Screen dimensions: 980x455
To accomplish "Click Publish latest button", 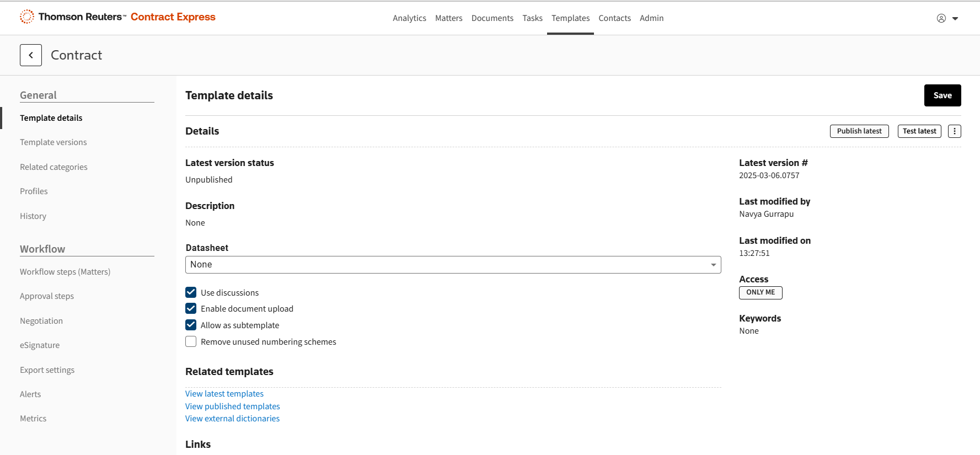I will tap(859, 131).
